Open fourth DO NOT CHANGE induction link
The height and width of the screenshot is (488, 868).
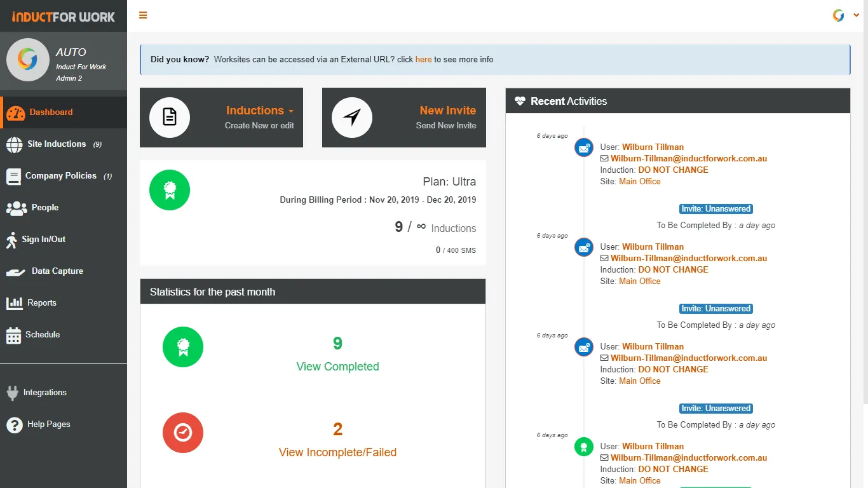point(673,470)
